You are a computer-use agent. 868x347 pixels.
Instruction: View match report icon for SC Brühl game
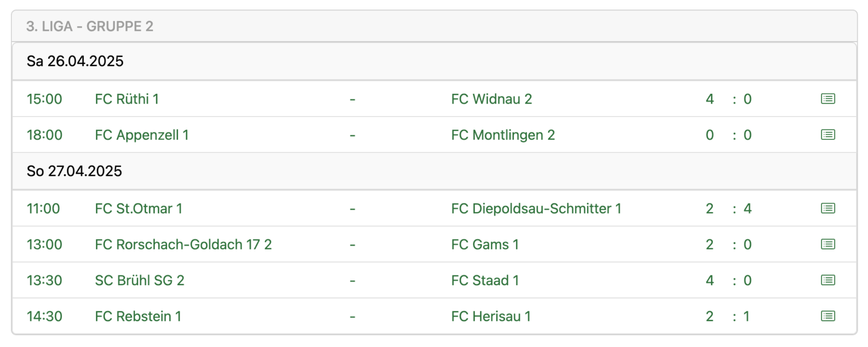(x=828, y=280)
